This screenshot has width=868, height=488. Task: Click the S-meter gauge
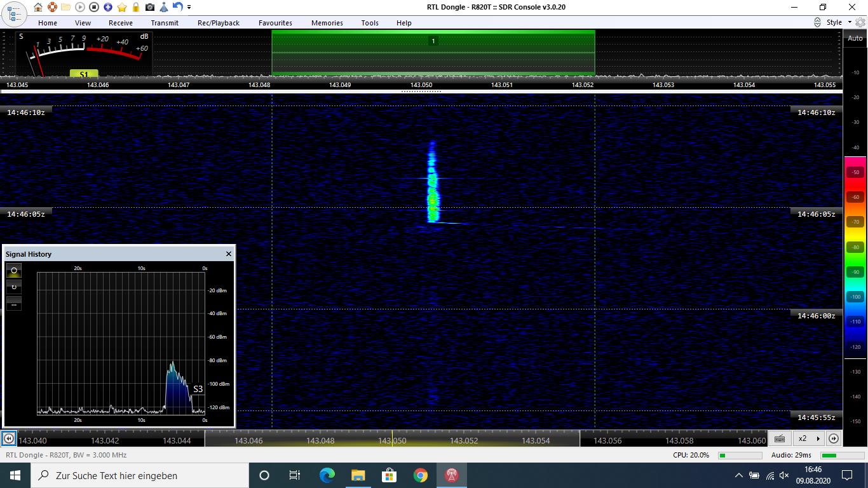click(x=84, y=54)
